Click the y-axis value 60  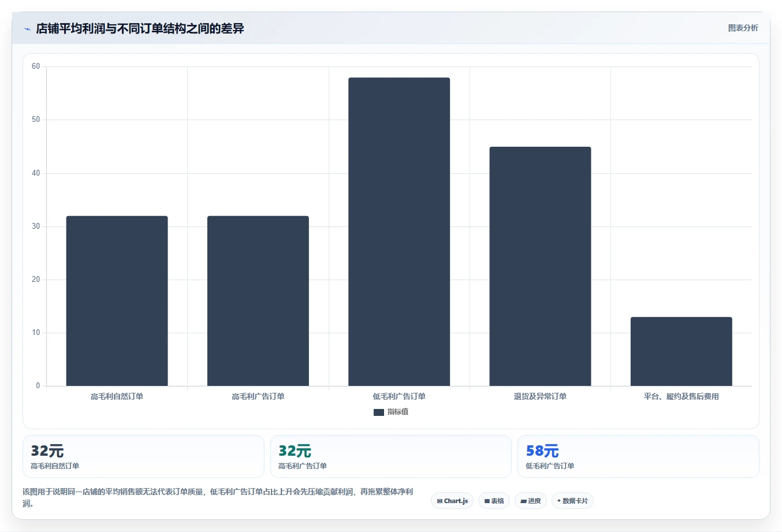click(36, 66)
